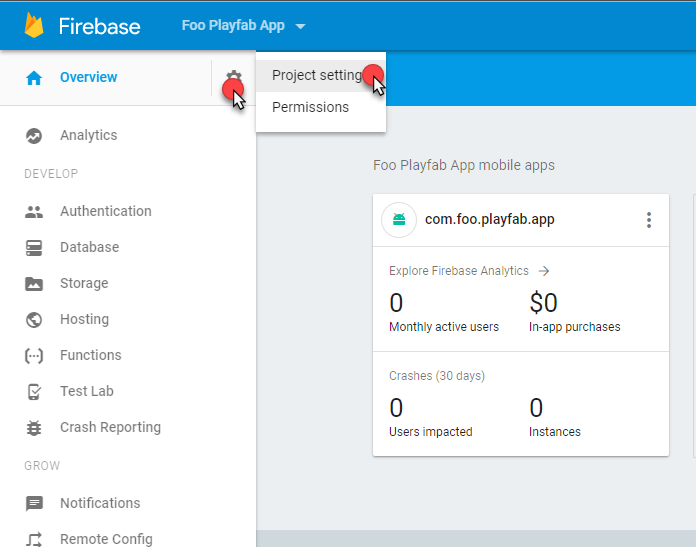
Task: Follow the Explore Firebase Analytics link
Action: 459,271
